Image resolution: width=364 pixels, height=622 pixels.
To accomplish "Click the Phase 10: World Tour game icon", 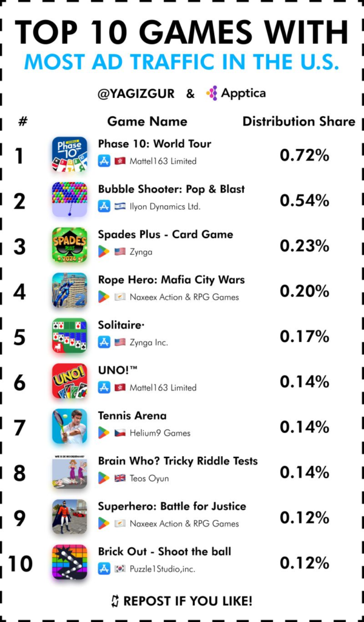I will point(69,154).
